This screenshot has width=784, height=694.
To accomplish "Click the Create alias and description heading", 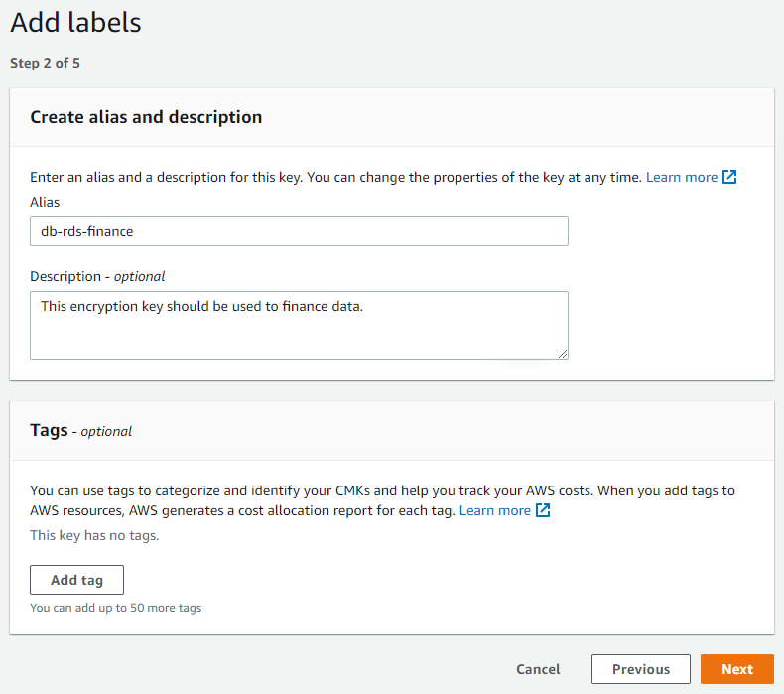I will click(146, 117).
